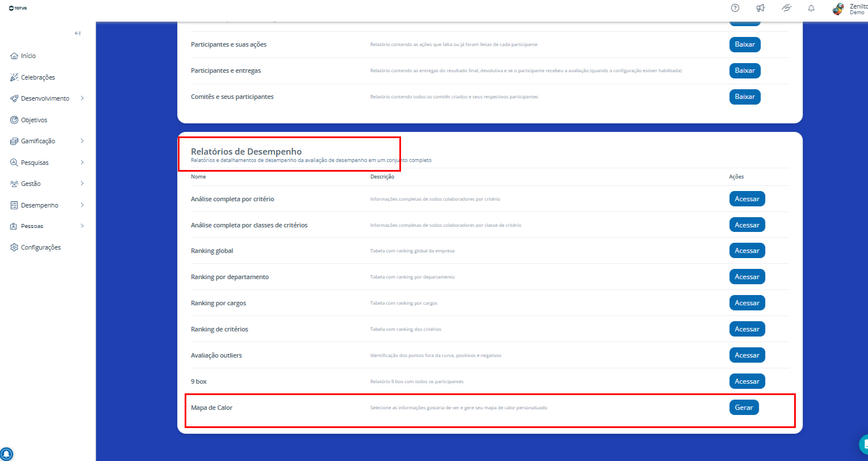868x461 pixels.
Task: Click the handshake icon in top bar
Action: pos(786,8)
